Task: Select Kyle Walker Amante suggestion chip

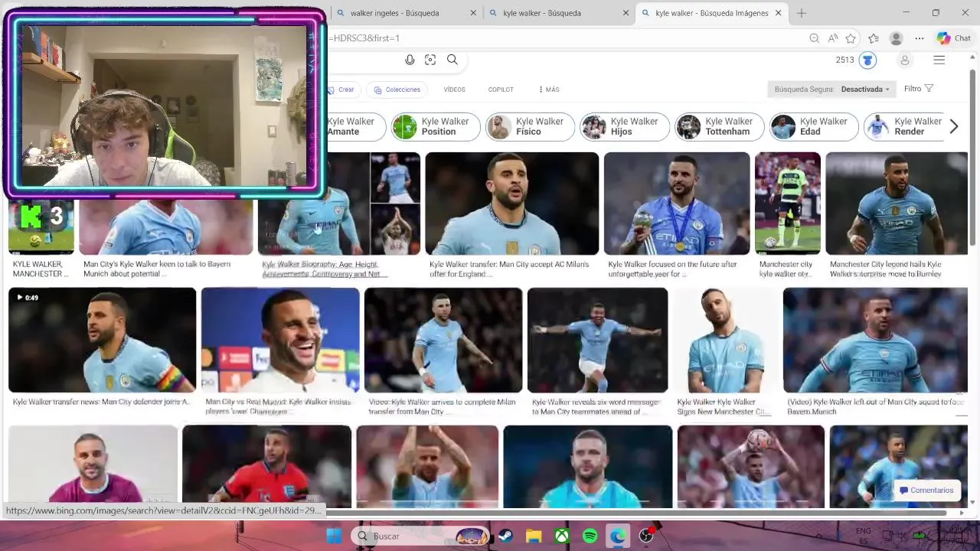Action: 356,126
